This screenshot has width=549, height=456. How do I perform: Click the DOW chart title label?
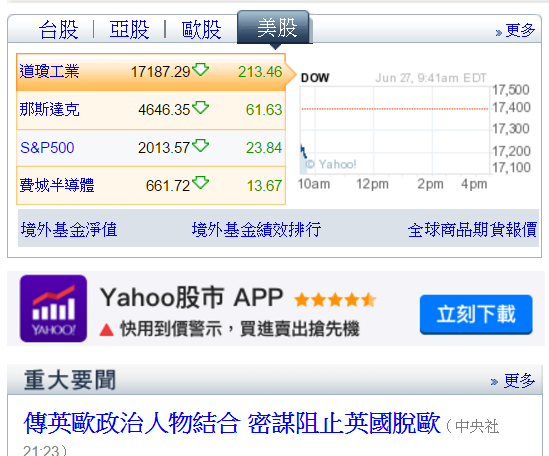(x=315, y=77)
